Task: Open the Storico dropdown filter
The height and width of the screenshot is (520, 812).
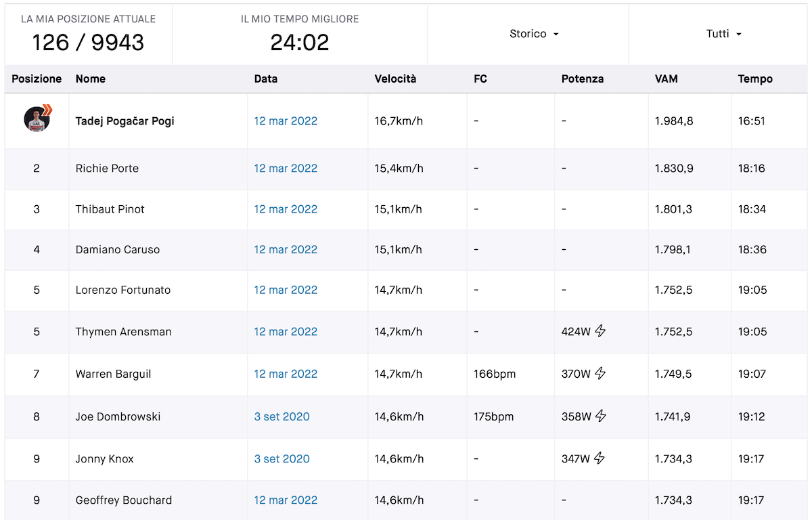Action: pyautogui.click(x=534, y=34)
